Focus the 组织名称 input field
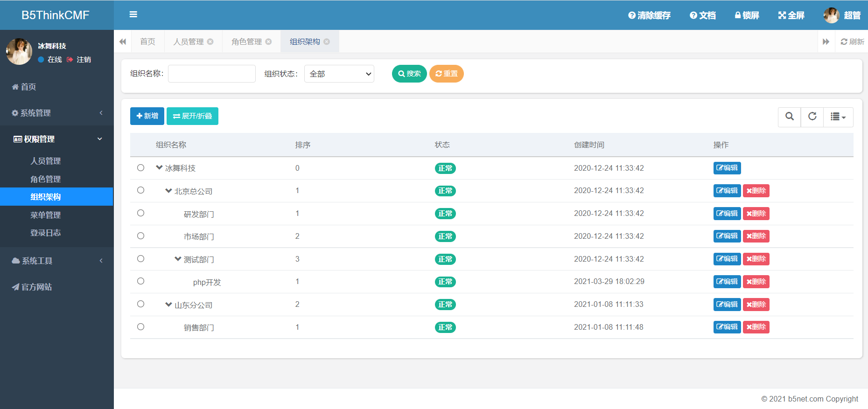 pyautogui.click(x=212, y=74)
